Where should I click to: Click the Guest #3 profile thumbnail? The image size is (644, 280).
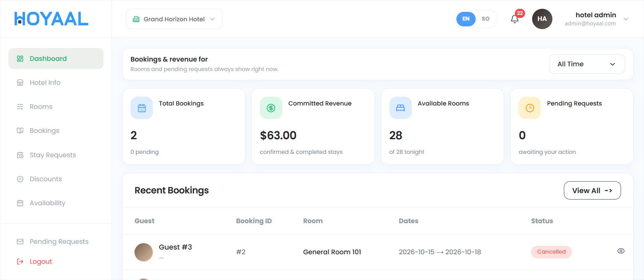pyautogui.click(x=144, y=252)
